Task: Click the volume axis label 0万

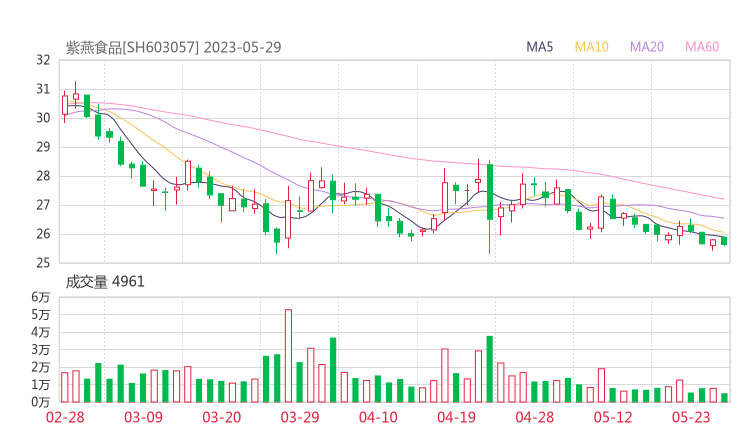Action: [41, 403]
